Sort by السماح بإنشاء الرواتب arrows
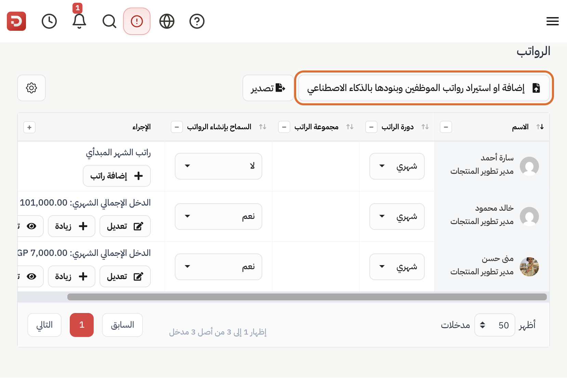This screenshot has height=392, width=567. (263, 127)
